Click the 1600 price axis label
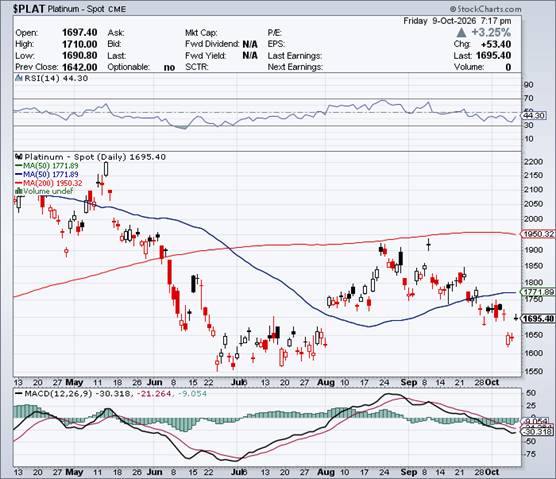Image resolution: width=556 pixels, height=479 pixels. 533,353
